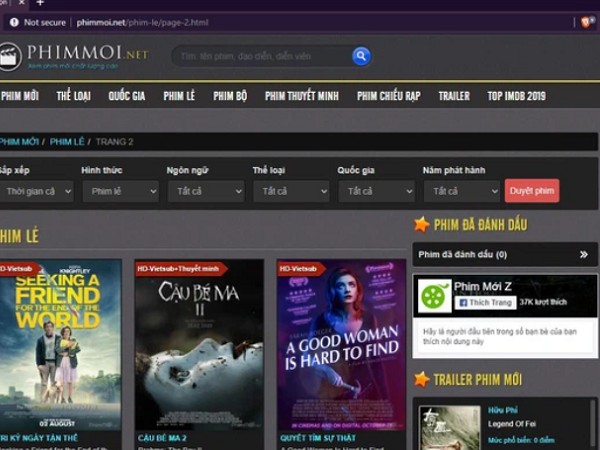Viewport: 600px width, 450px height.
Task: Open A Good Woman poster thumbnail
Action: [x=341, y=345]
